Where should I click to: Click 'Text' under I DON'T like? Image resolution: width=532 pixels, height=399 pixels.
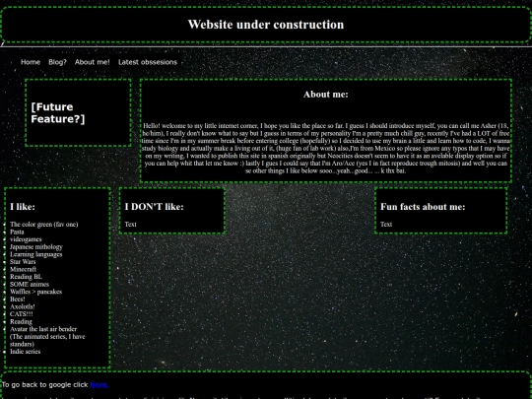(x=131, y=225)
